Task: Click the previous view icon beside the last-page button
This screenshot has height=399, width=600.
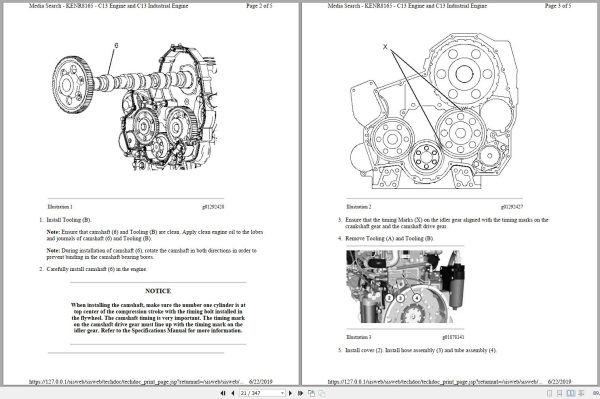Action: (x=311, y=393)
